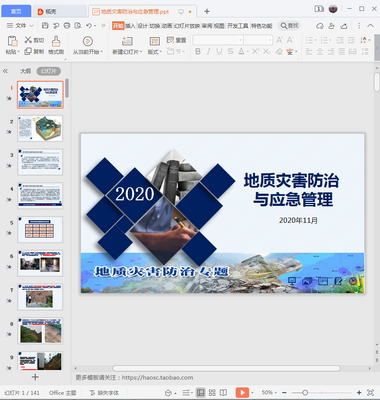Open the font size dropdown
Viewport: 380px width, 400px height.
point(270,40)
